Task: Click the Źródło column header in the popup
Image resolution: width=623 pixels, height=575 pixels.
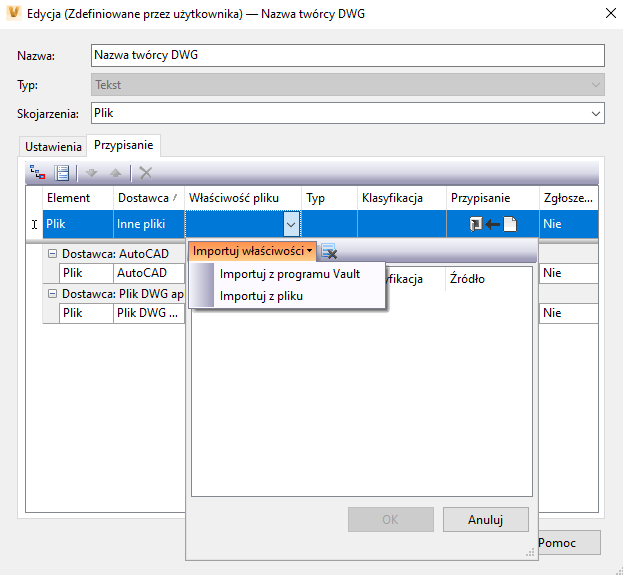Action: point(488,279)
